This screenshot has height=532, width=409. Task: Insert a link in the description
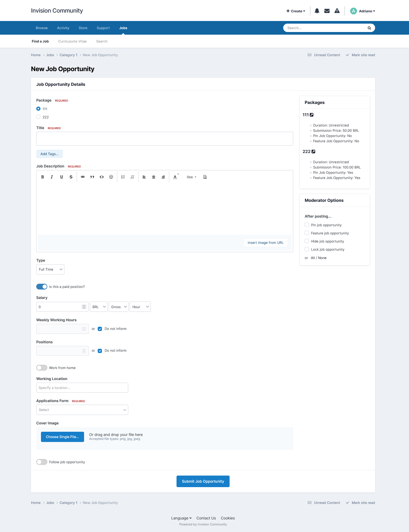pos(83,177)
